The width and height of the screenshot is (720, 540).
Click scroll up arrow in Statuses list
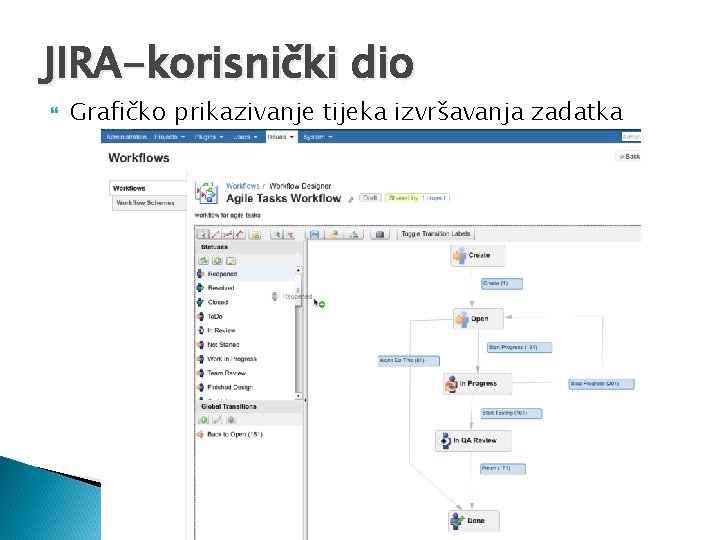pos(298,270)
